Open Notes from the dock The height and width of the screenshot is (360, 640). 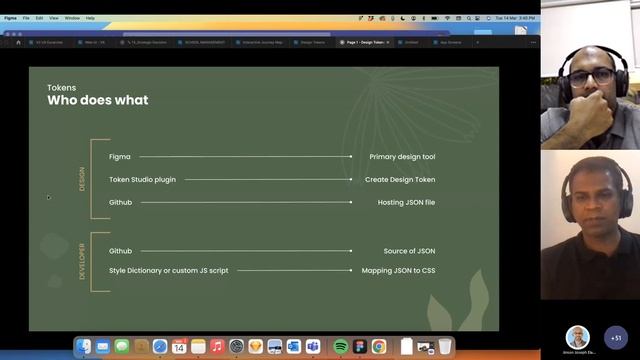[198, 347]
